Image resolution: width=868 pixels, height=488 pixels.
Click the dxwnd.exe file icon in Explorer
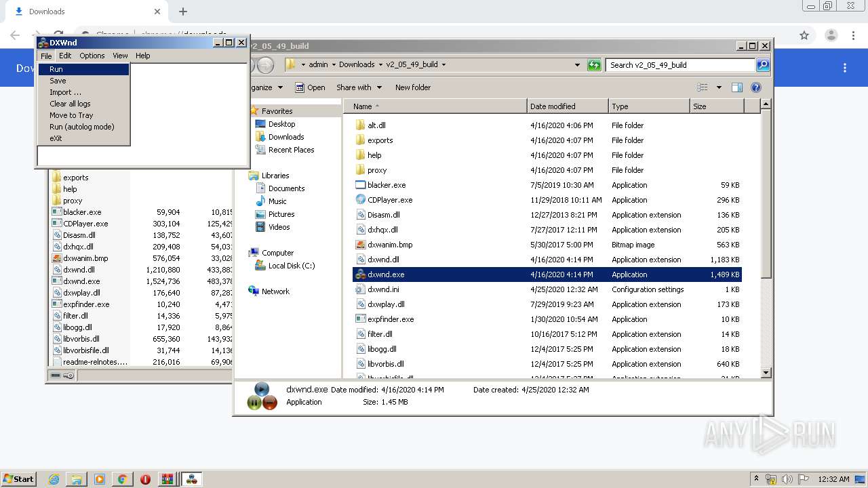[x=361, y=274]
